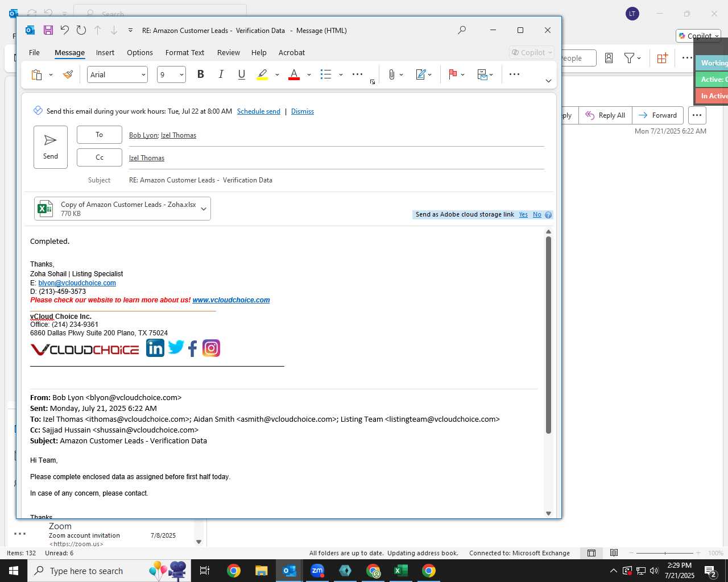Open the Arial font name dropdown
Screen dimensions: 728x582
coord(143,74)
